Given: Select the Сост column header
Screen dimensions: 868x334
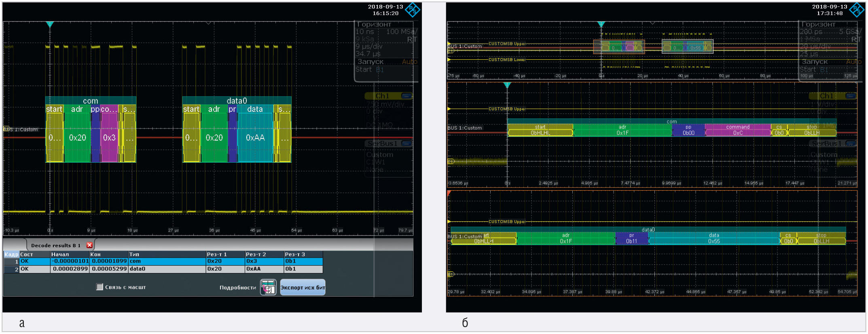Looking at the screenshot, I should coord(34,254).
